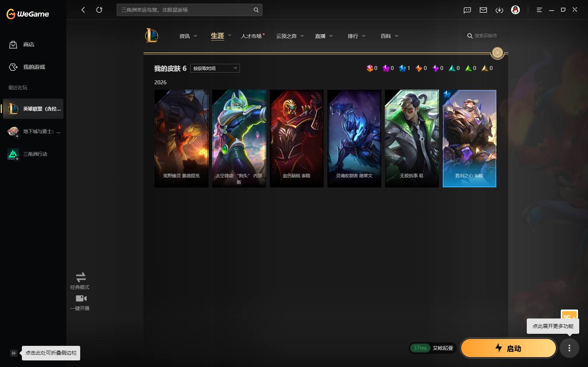This screenshot has width=588, height=367.
Task: Click the blue pentagon gem icon
Action: [402, 68]
